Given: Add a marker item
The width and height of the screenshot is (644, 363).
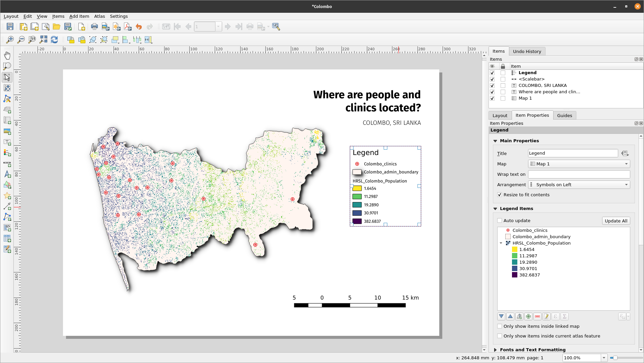Looking at the screenshot, I should [7, 196].
